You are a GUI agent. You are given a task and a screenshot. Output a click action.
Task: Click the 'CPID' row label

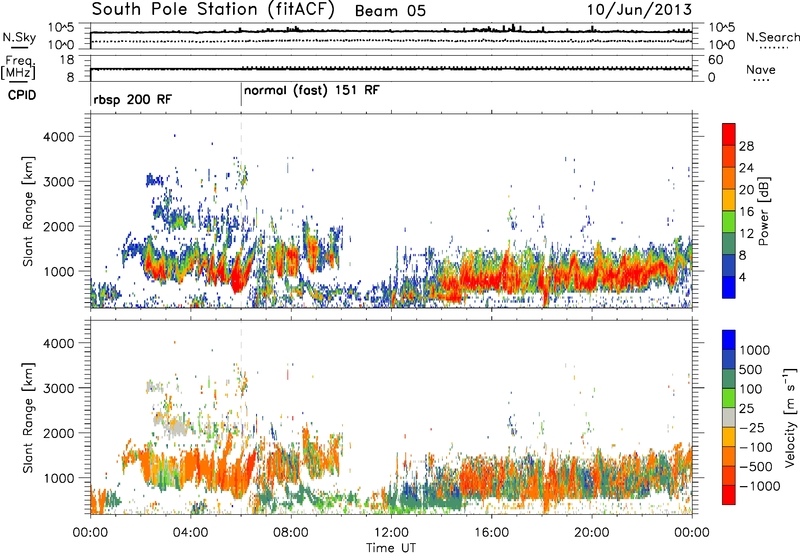point(22,95)
